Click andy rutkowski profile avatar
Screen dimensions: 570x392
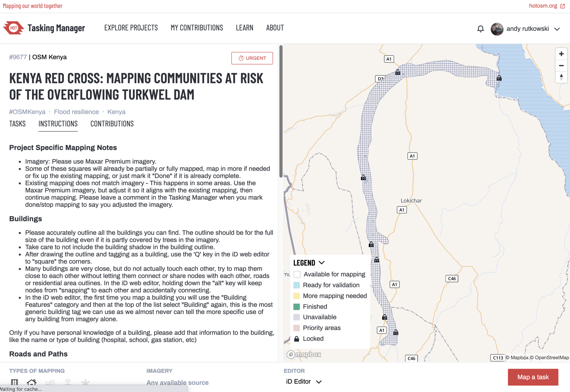pyautogui.click(x=497, y=29)
